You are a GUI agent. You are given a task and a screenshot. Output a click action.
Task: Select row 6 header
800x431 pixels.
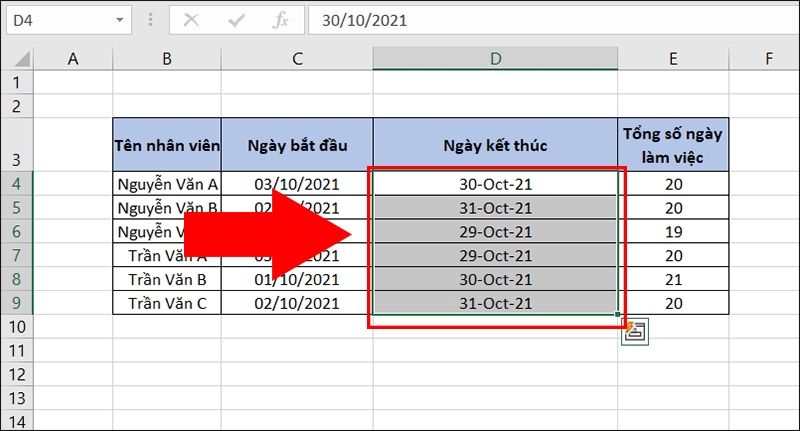click(x=17, y=232)
